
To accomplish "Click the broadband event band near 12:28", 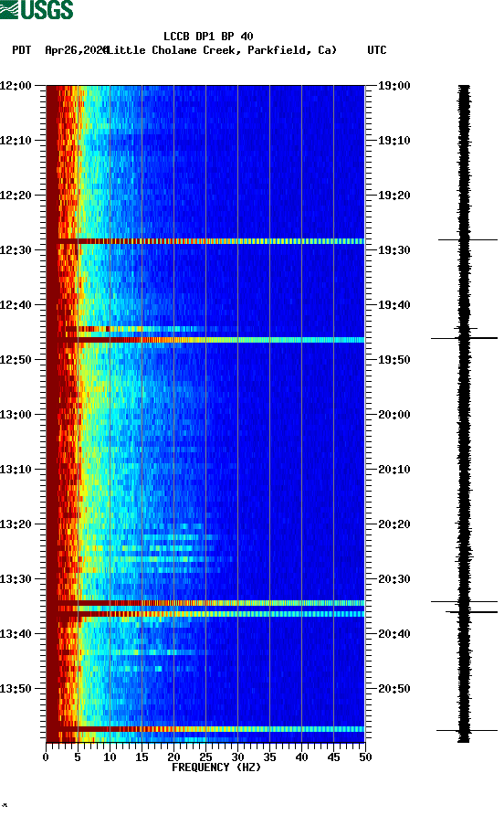I will (205, 241).
